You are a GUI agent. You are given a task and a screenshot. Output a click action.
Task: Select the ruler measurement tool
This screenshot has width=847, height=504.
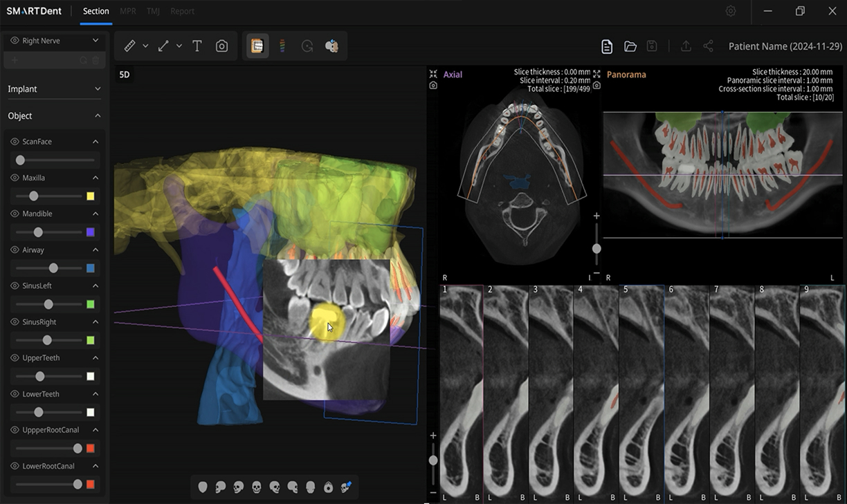click(129, 46)
